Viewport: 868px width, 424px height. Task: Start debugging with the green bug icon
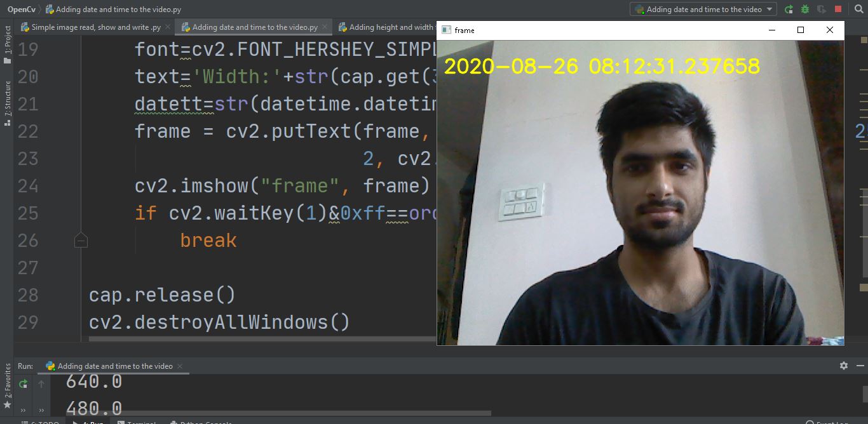click(806, 10)
